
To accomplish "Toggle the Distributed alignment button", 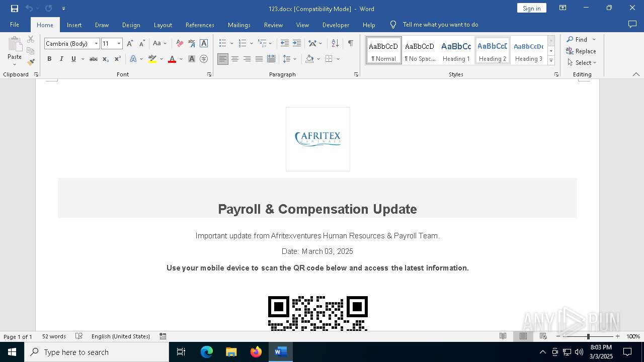I will [x=271, y=59].
